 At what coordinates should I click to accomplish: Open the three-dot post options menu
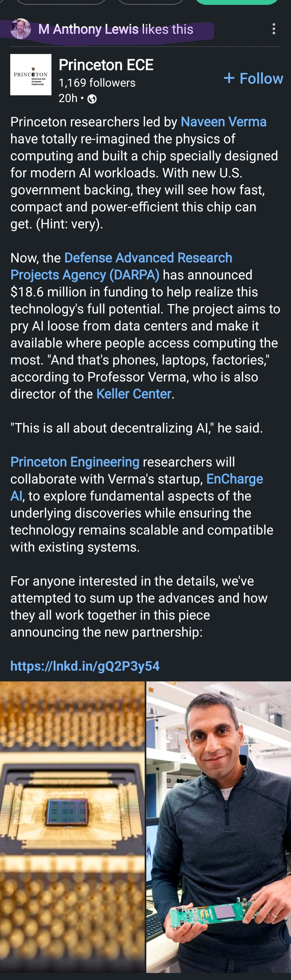[273, 29]
